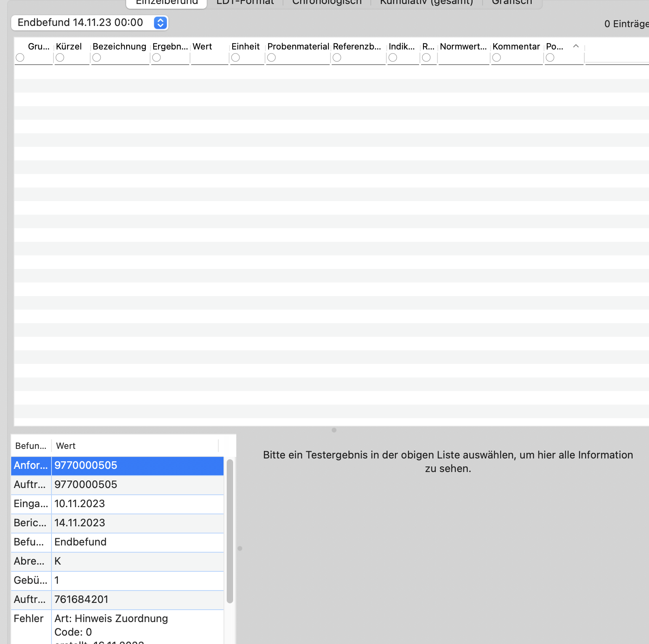Open the Endbefund 14.11.23 00:00 dropdown
649x644 pixels.
89,23
